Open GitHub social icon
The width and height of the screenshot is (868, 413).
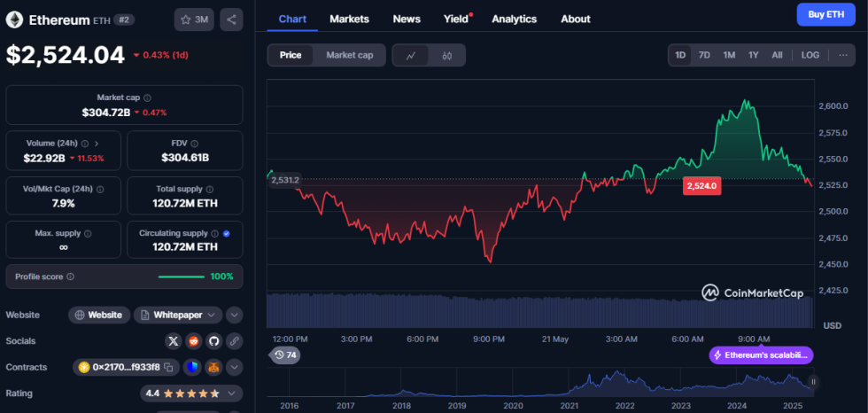pyautogui.click(x=213, y=341)
